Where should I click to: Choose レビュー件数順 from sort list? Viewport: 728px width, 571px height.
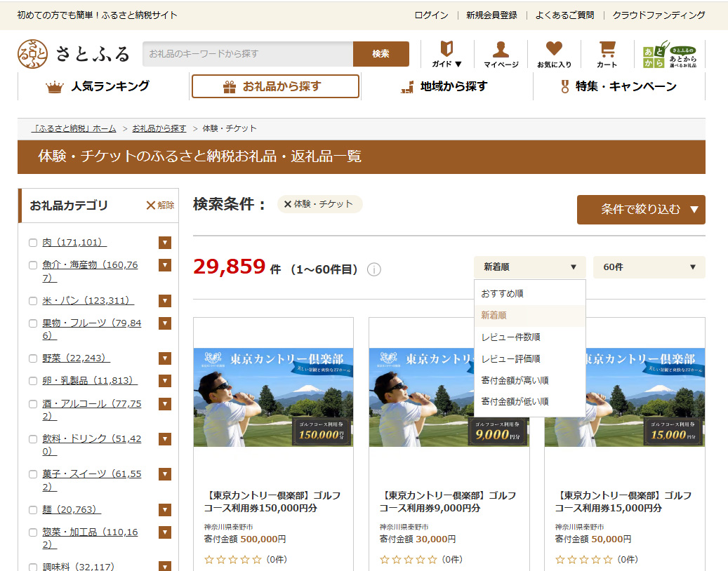[510, 337]
